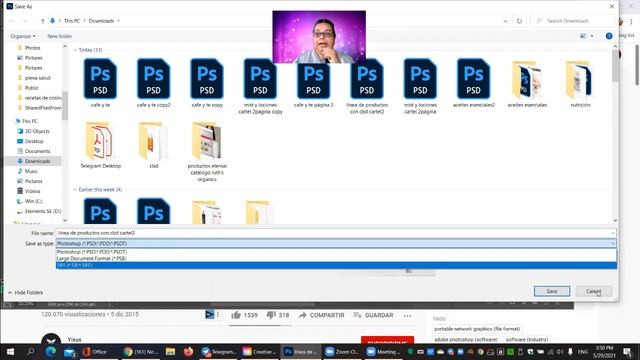The width and height of the screenshot is (640, 360).
Task: Select the 'cafe y te copy' PSD file
Action: pos(207,79)
